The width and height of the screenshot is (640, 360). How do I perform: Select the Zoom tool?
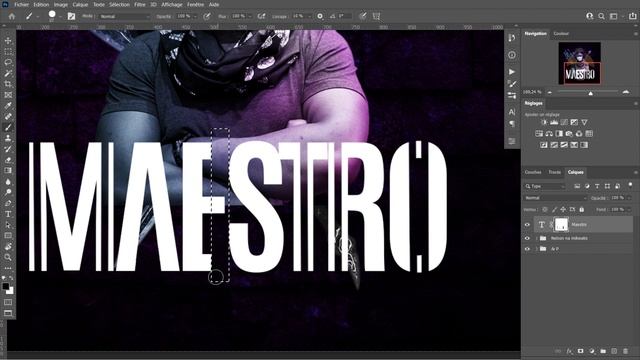8,257
